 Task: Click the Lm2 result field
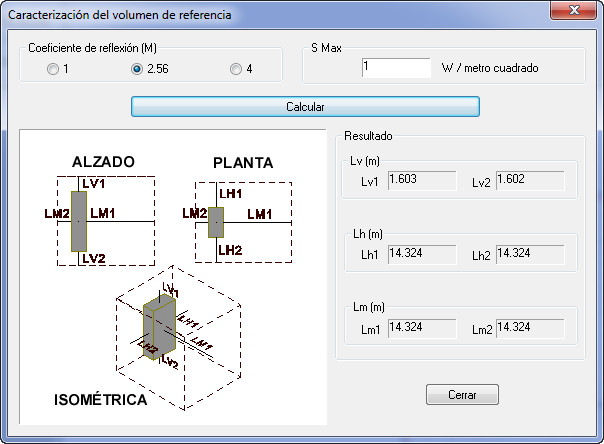(530, 328)
